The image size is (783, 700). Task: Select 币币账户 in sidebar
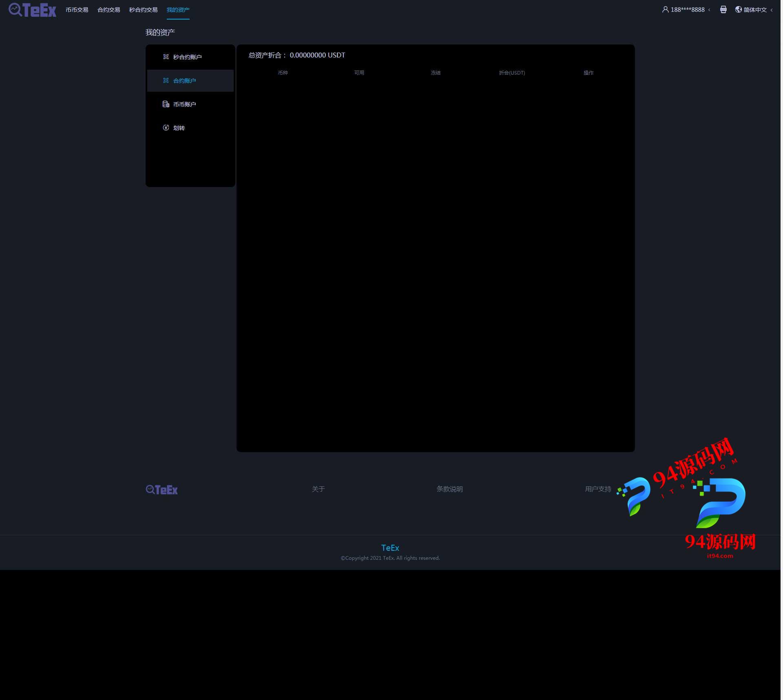(x=191, y=104)
